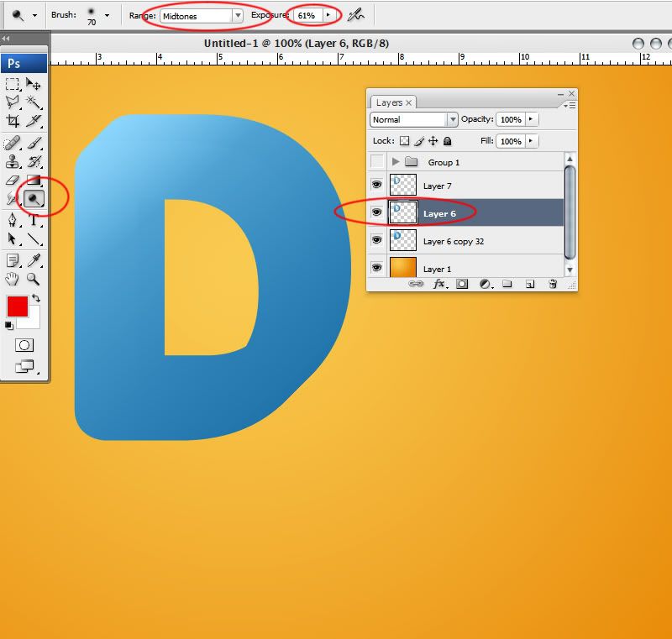The height and width of the screenshot is (639, 672).
Task: Select the Eraser tool
Action: click(13, 180)
